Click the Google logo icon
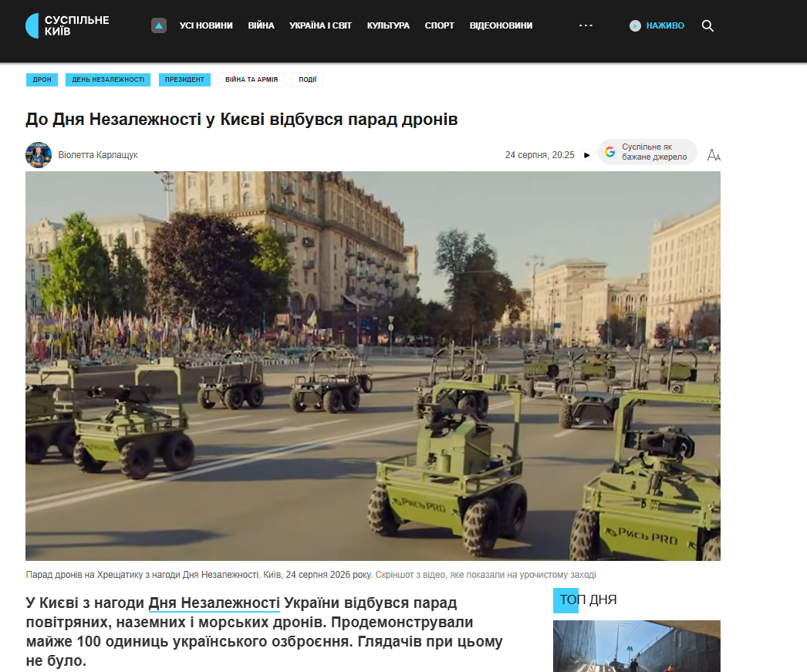Image resolution: width=807 pixels, height=672 pixels. tap(610, 152)
